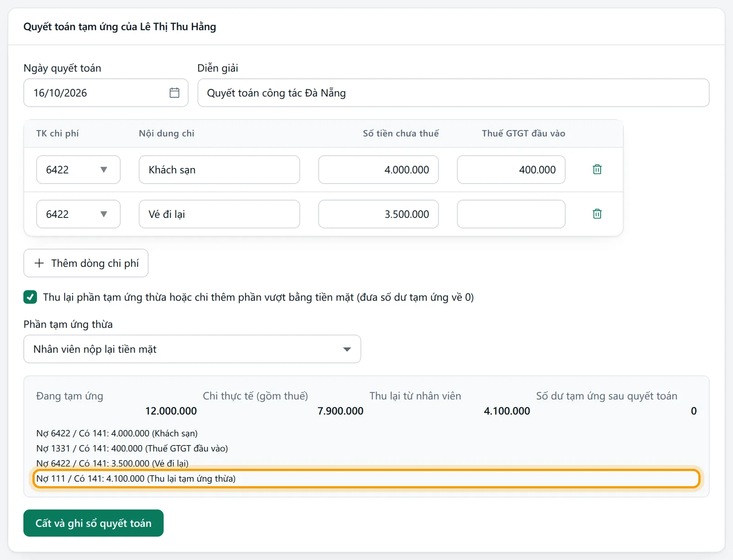Select the 7.900.000 actual spending value
This screenshot has height=560, width=733.
[x=340, y=411]
